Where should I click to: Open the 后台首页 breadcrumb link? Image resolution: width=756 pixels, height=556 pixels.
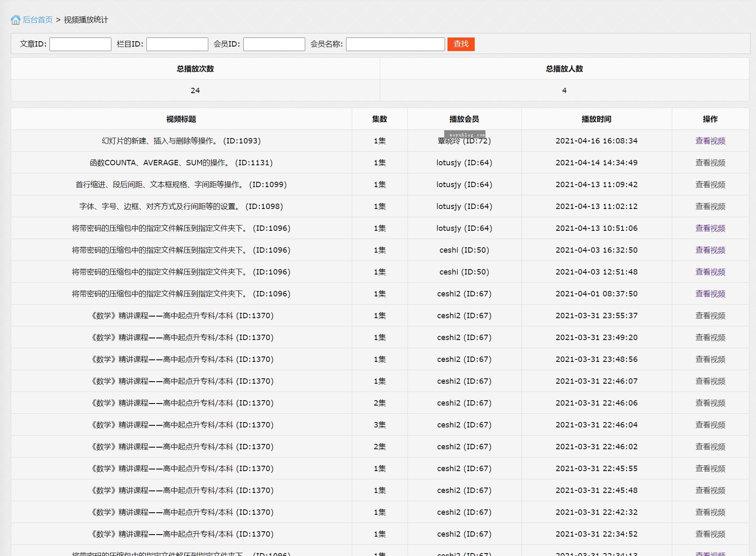pyautogui.click(x=38, y=20)
